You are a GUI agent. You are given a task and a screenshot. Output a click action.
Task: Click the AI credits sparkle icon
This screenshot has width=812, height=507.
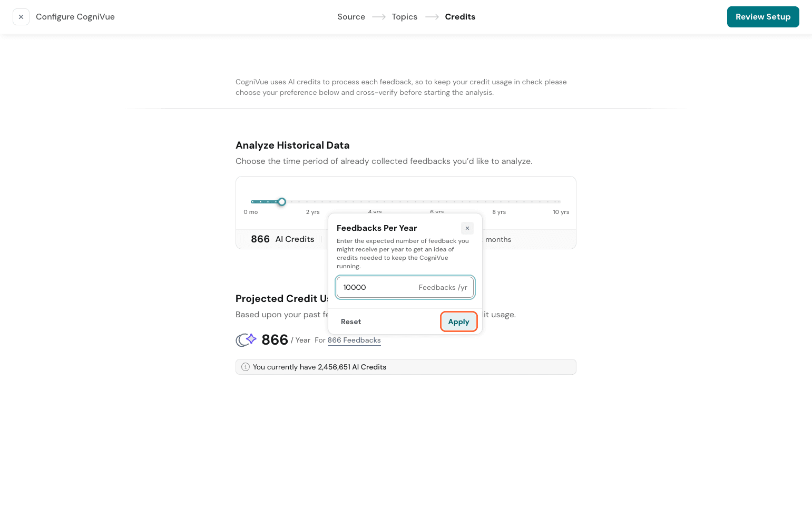tap(246, 340)
